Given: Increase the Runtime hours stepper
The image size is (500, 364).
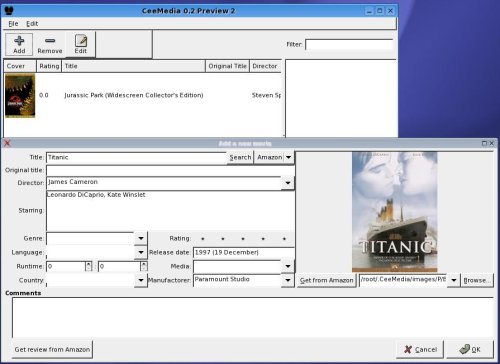Looking at the screenshot, I should (88, 264).
